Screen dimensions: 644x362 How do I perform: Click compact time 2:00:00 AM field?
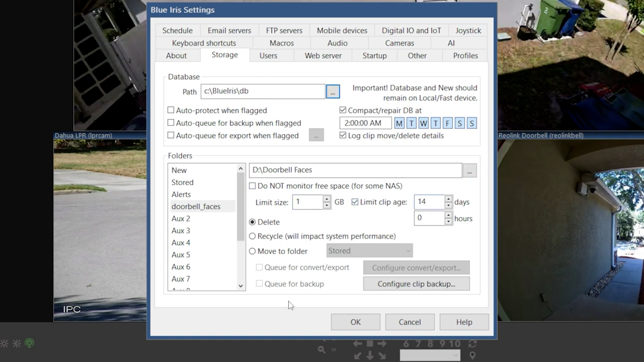pos(365,123)
